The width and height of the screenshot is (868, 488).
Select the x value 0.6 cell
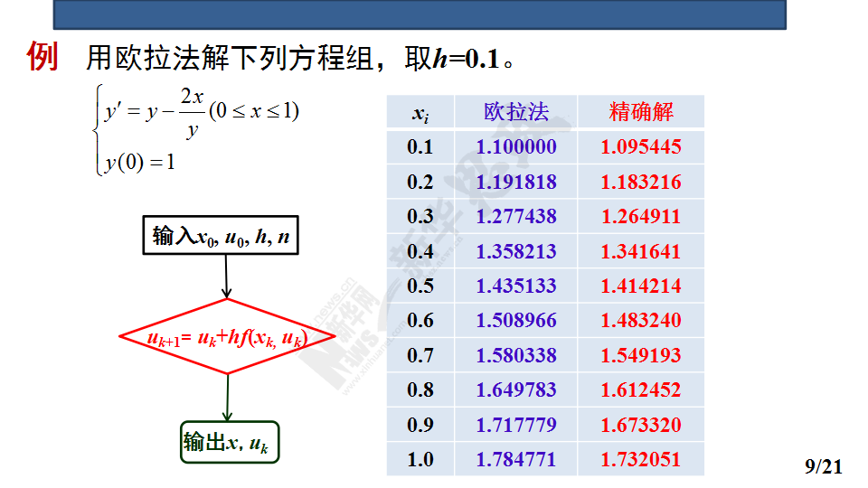click(420, 320)
